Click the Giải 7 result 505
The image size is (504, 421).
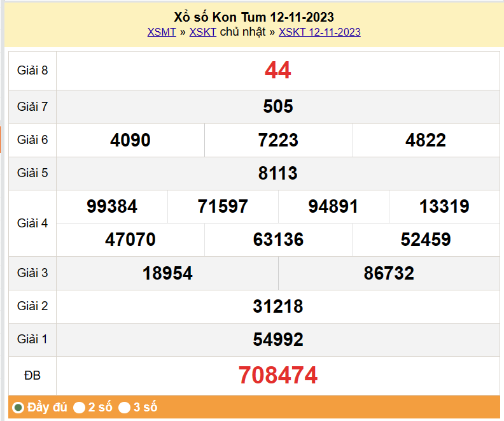[278, 106]
